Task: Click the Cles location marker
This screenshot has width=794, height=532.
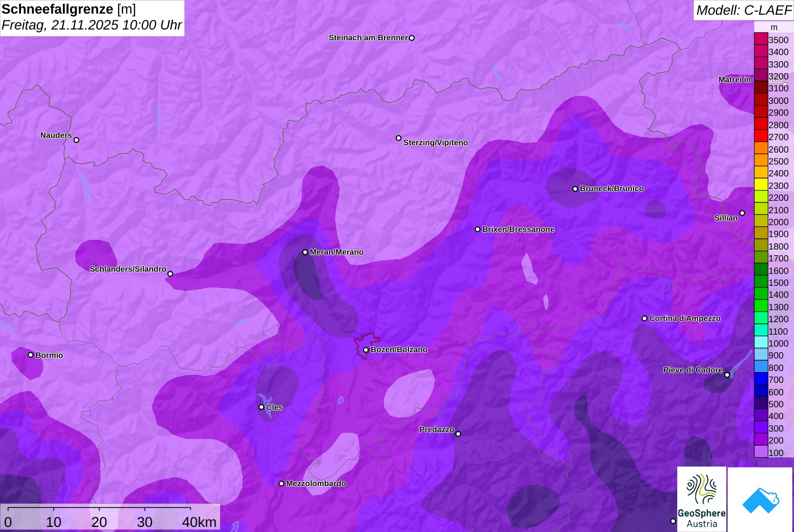Action: (x=261, y=407)
